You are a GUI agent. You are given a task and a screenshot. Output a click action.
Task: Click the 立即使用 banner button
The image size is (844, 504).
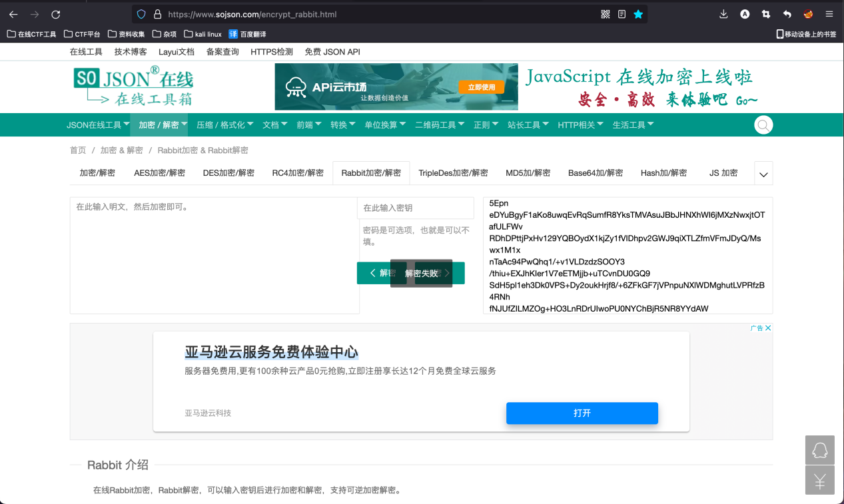pos(482,87)
